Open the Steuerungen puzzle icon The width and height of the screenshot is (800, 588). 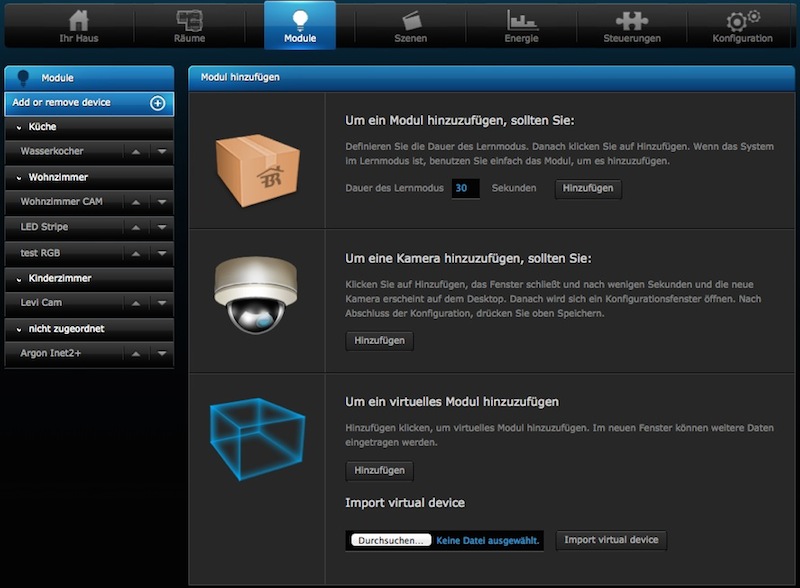[x=632, y=21]
